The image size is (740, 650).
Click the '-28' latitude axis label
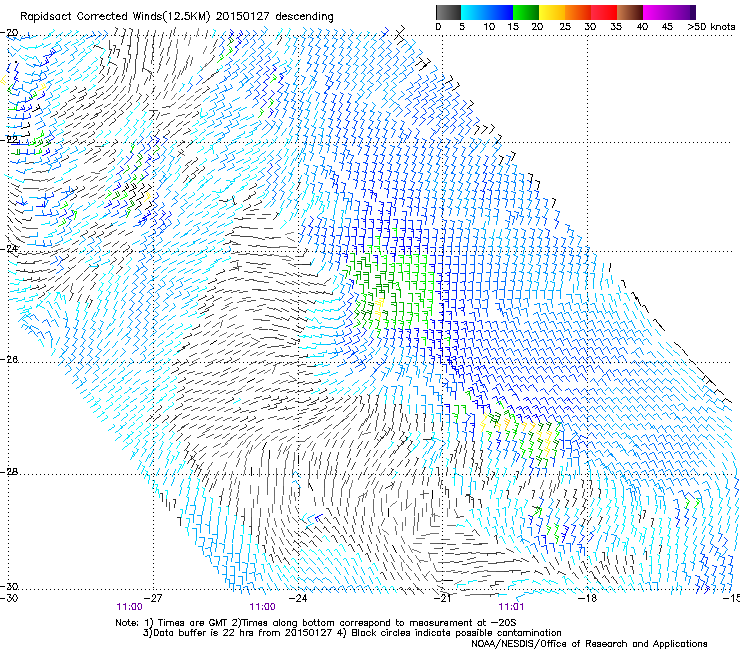click(10, 472)
